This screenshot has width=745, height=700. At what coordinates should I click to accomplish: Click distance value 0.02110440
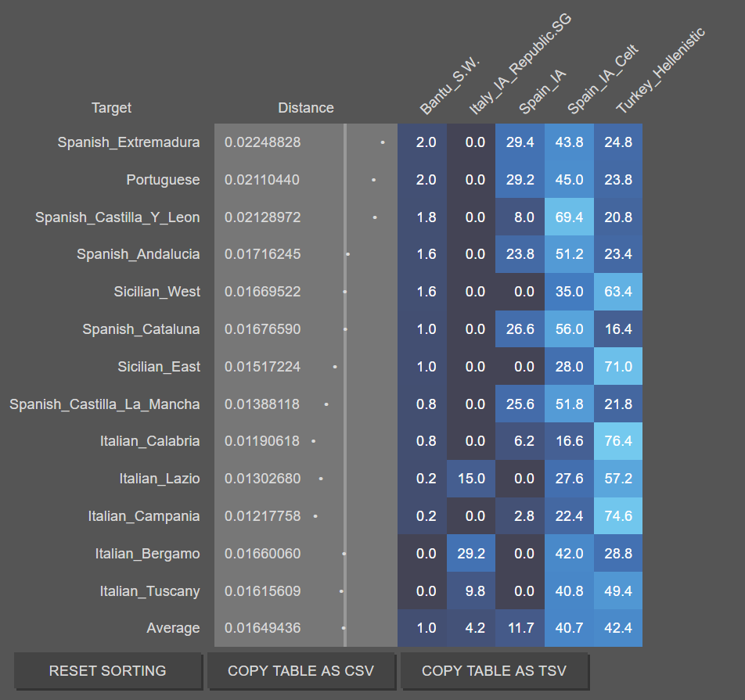[262, 180]
